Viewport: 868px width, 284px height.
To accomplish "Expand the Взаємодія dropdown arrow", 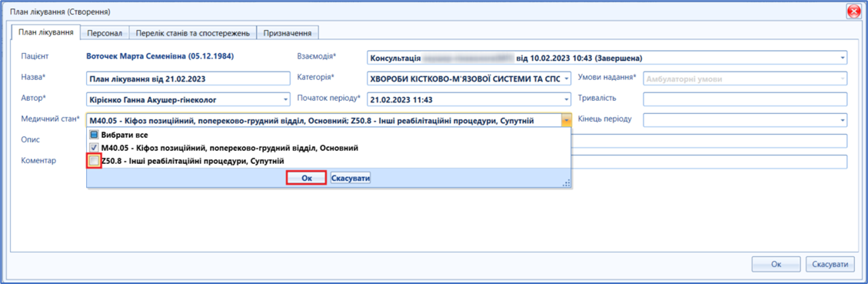I will tap(843, 58).
